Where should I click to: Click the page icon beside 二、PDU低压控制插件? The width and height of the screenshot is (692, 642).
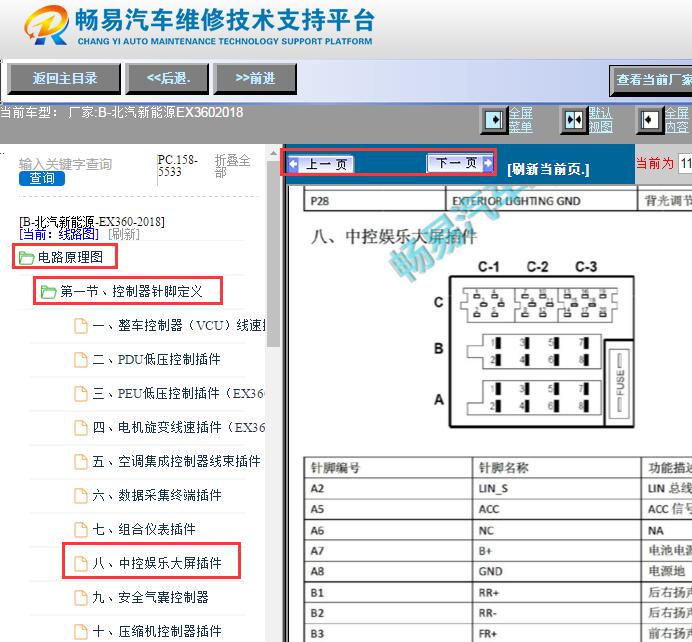click(80, 360)
